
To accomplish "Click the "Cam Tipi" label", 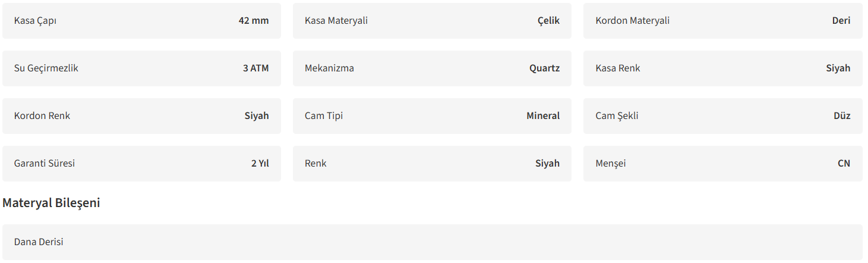I will click(324, 116).
